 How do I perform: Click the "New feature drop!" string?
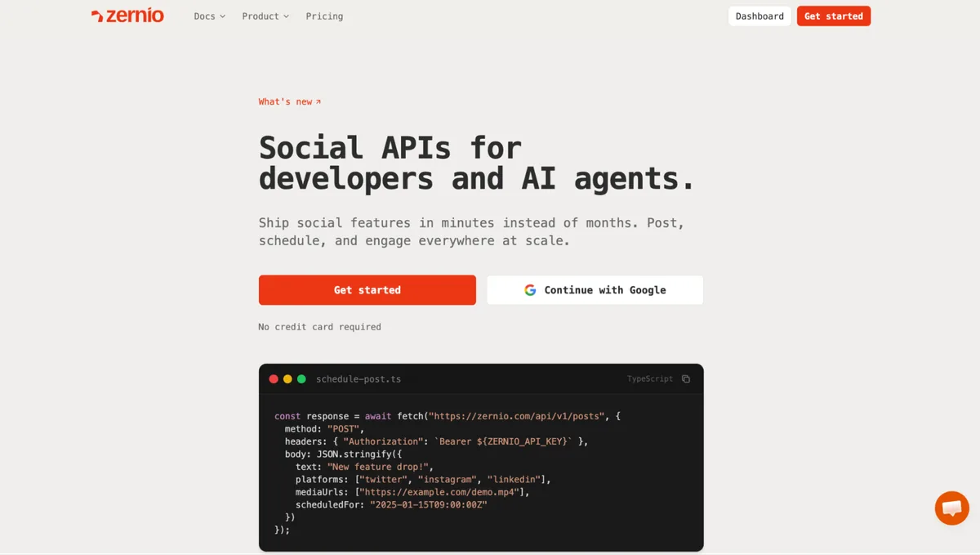[377, 467]
